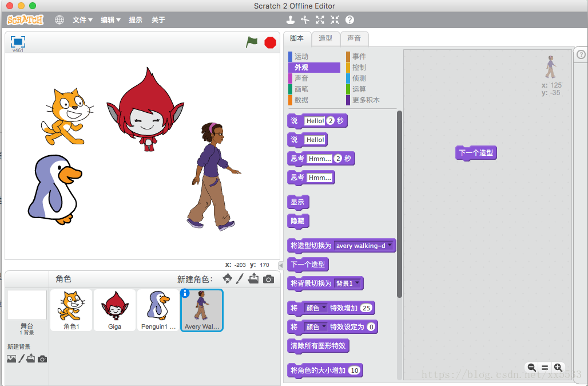Open the 关于 menu

tap(158, 20)
